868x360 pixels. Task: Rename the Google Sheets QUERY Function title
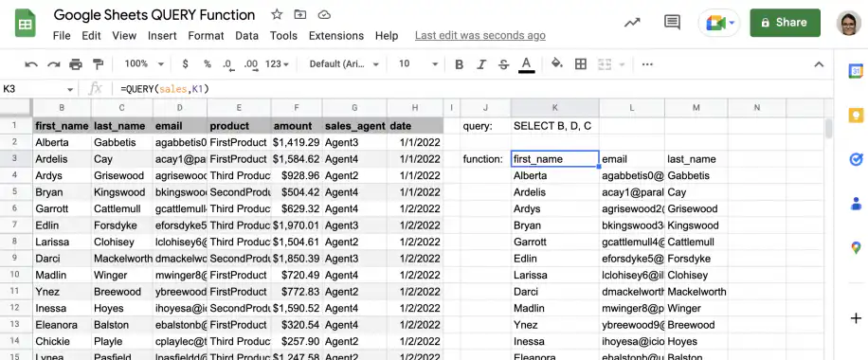pos(154,15)
